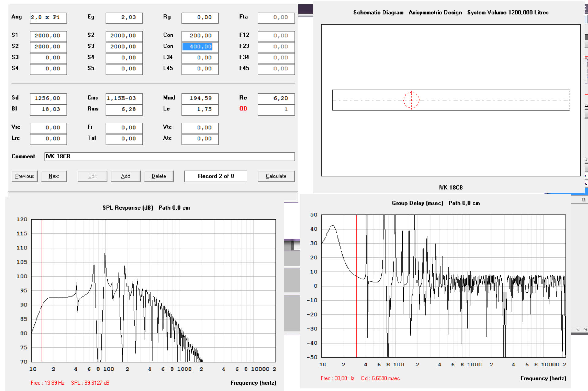588x391 pixels.
Task: Click the highlighted Con field showing 400,00
Action: pyautogui.click(x=200, y=47)
